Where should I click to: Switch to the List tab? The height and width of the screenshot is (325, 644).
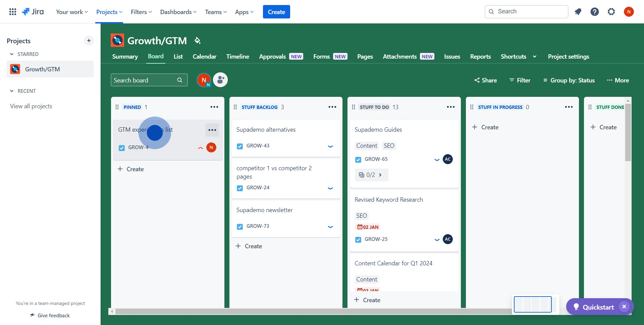pos(178,57)
